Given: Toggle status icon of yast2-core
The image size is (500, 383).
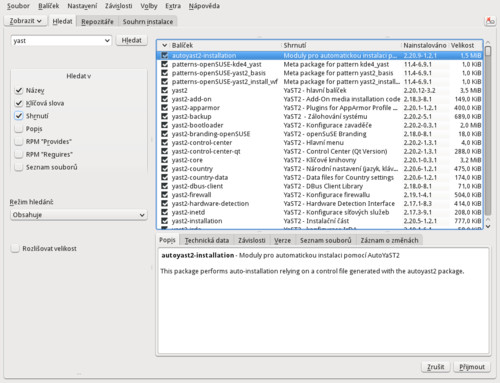Looking at the screenshot, I should pos(164,160).
